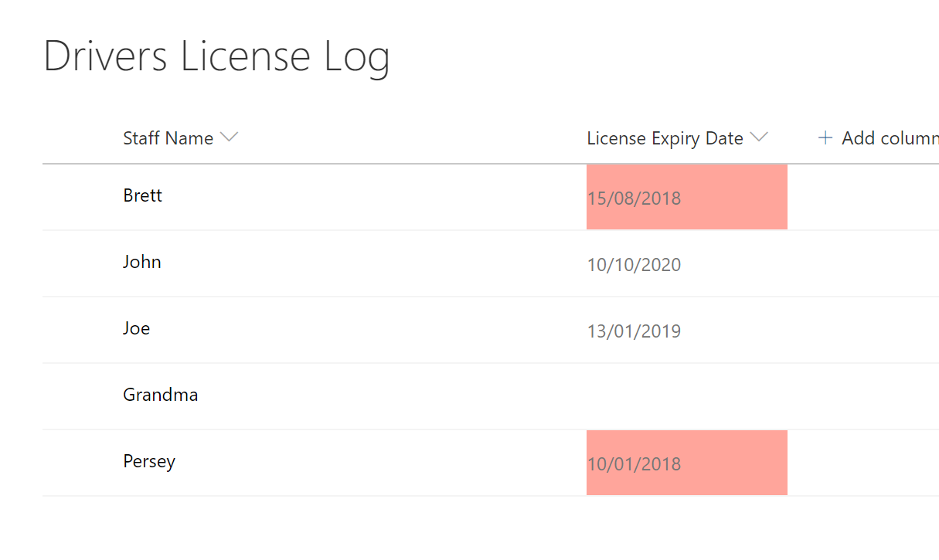Image resolution: width=939 pixels, height=560 pixels.
Task: Select the John staff name
Action: tap(142, 262)
